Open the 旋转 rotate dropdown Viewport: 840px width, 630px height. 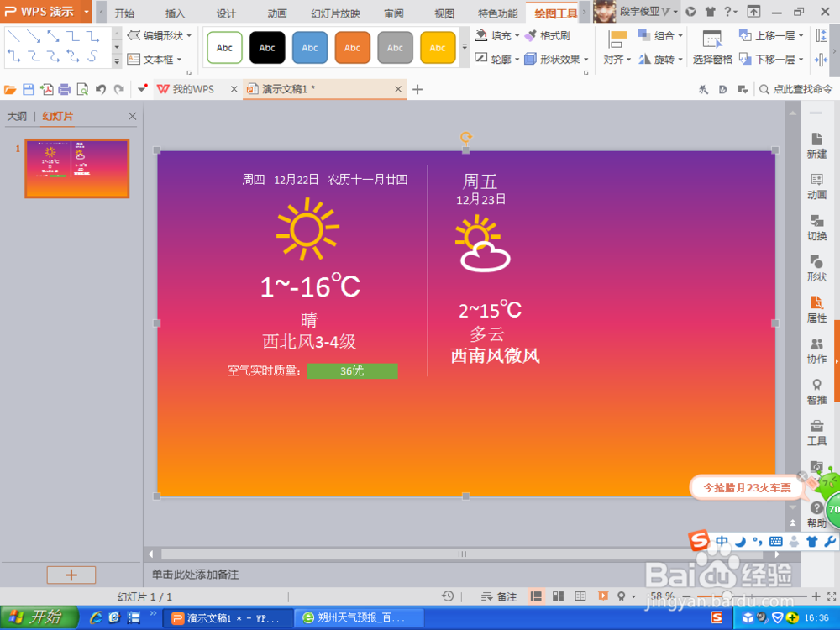[x=663, y=59]
